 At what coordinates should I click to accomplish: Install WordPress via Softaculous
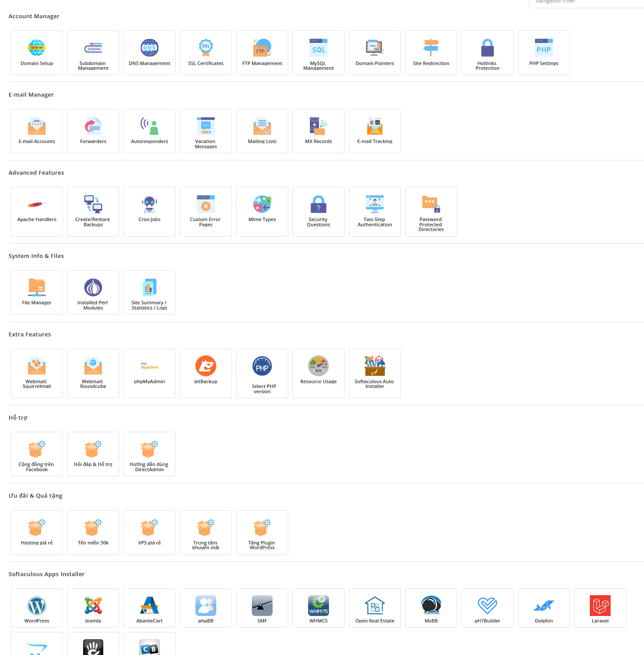click(37, 608)
